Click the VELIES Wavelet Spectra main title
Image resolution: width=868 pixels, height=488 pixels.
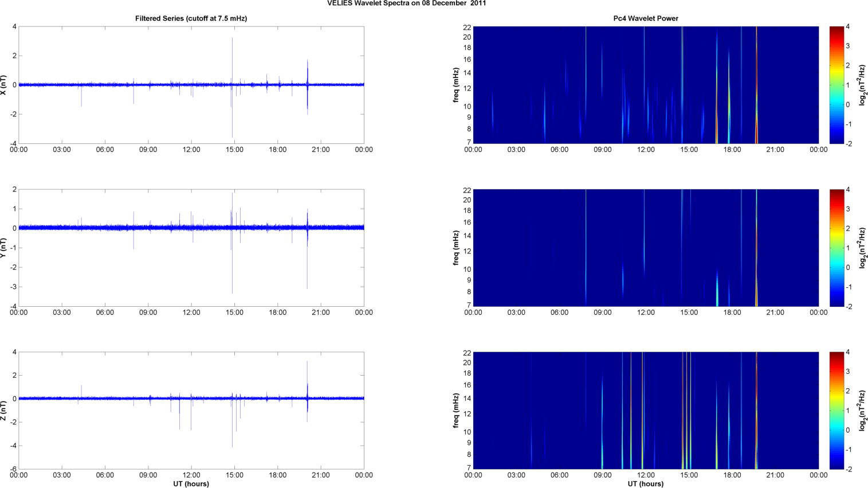[x=406, y=3]
